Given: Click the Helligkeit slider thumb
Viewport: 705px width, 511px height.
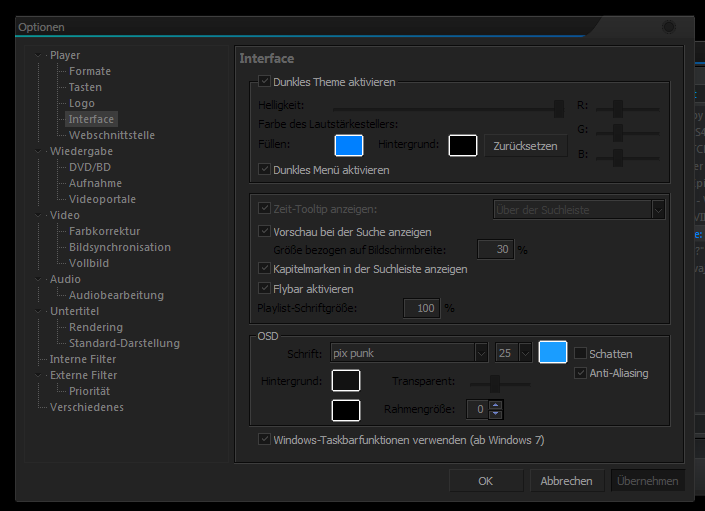Looking at the screenshot, I should click(x=559, y=109).
